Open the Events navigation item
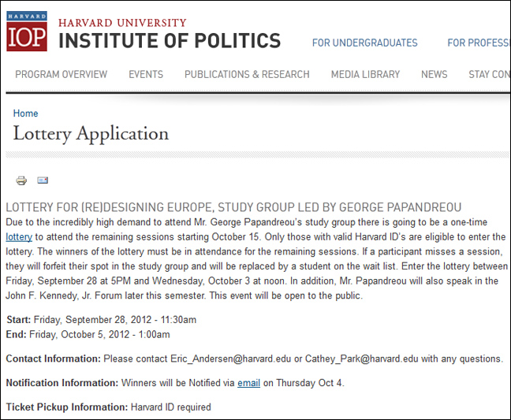Viewport: 511px width, 420px height. [146, 75]
